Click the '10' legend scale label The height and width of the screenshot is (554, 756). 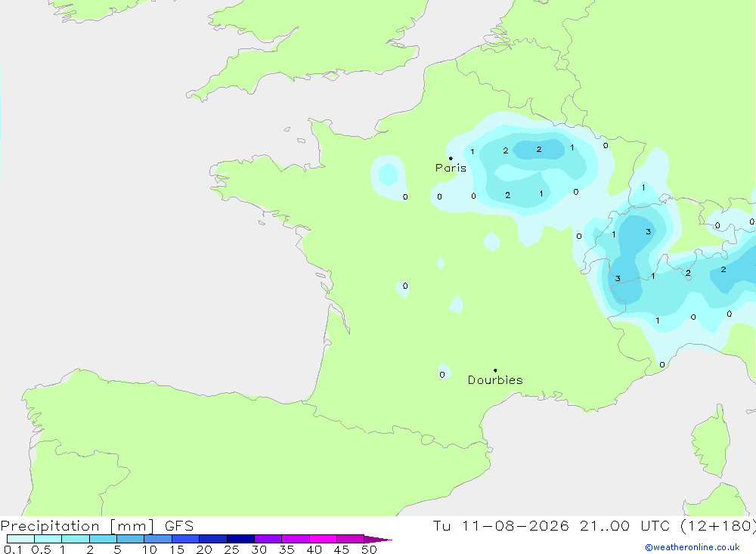point(150,549)
